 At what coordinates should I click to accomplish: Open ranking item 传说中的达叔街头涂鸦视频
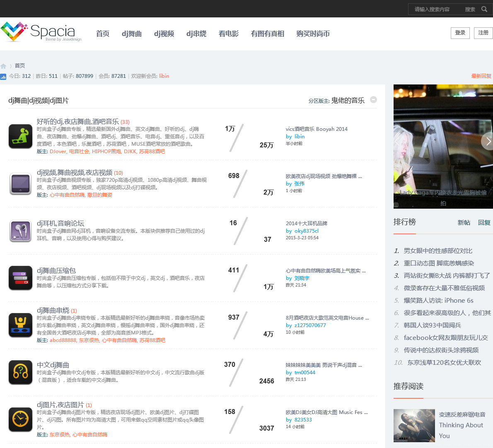[x=441, y=350]
